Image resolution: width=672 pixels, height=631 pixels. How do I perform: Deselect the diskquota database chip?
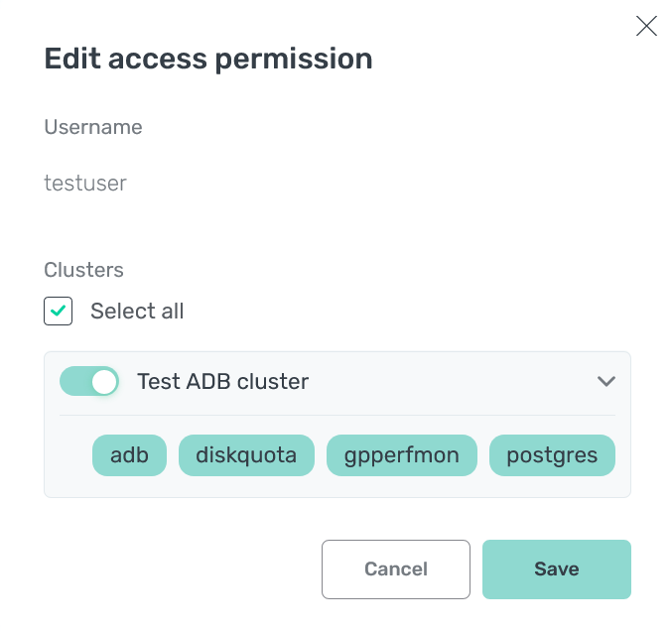pyautogui.click(x=246, y=455)
